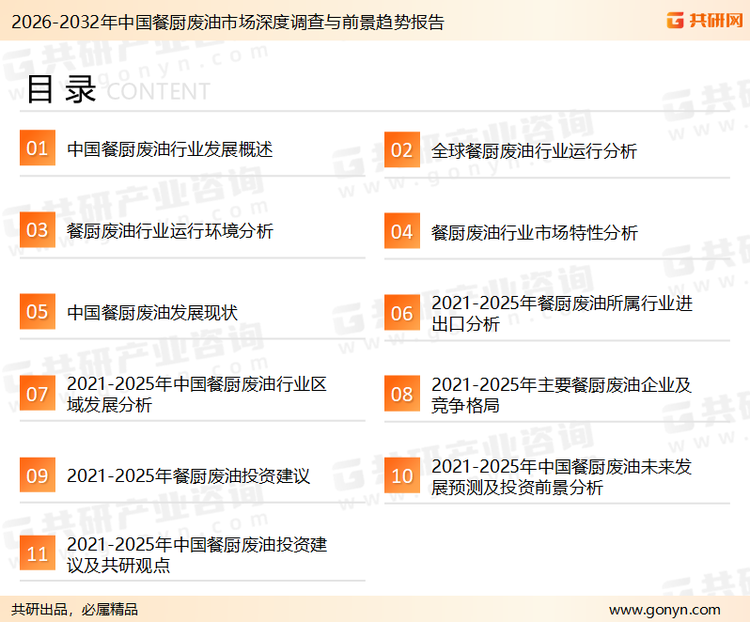This screenshot has height=622, width=750.
Task: Click the orange 08 chapter badge
Action: (402, 394)
